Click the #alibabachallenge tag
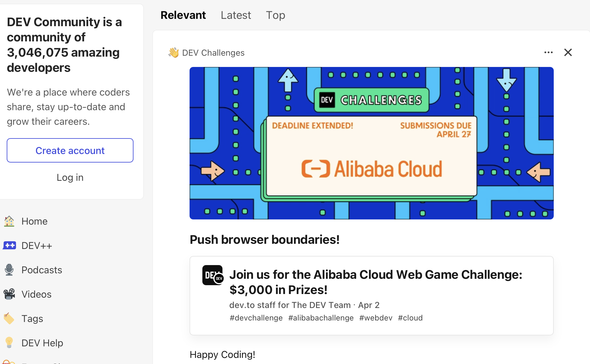Image resolution: width=590 pixels, height=364 pixels. [x=321, y=318]
